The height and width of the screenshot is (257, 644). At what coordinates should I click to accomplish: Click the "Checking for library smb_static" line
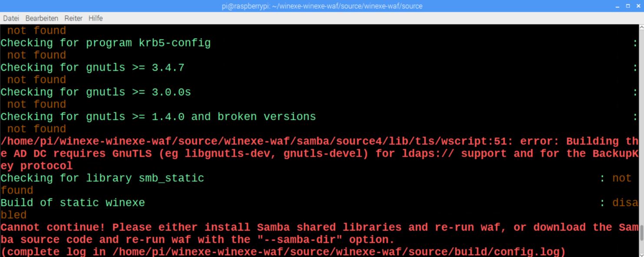click(x=102, y=178)
